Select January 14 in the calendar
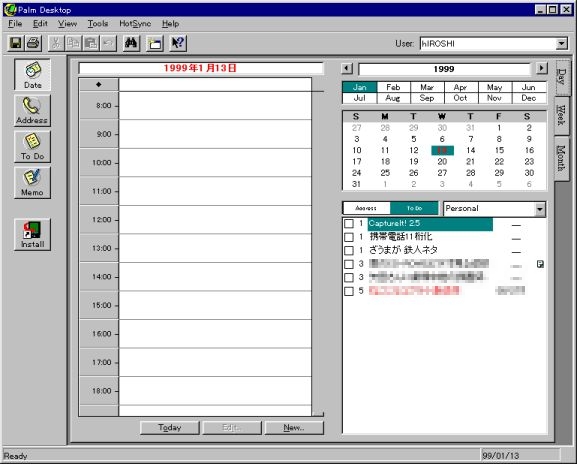The height and width of the screenshot is (464, 577). pos(471,150)
